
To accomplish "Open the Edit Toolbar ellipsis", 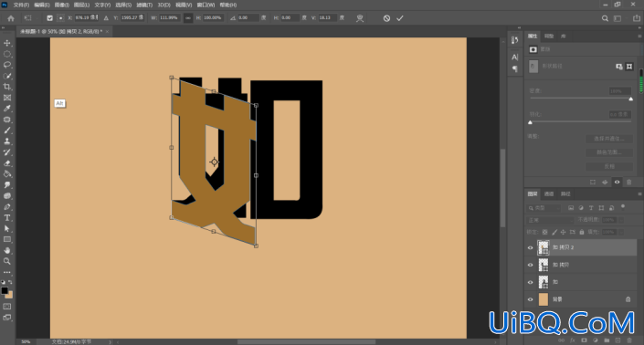I will [x=7, y=272].
